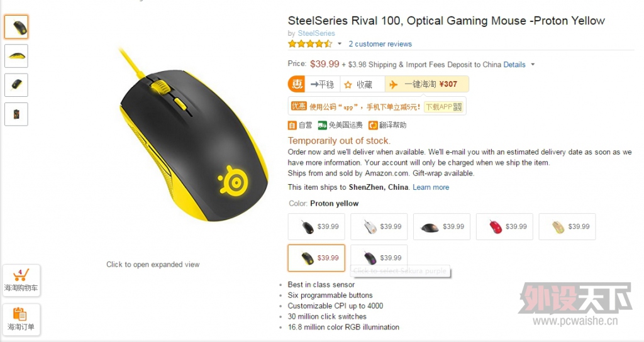Click the orange 惠 deal icon
Viewport: 644px width, 342px height.
pos(296,84)
